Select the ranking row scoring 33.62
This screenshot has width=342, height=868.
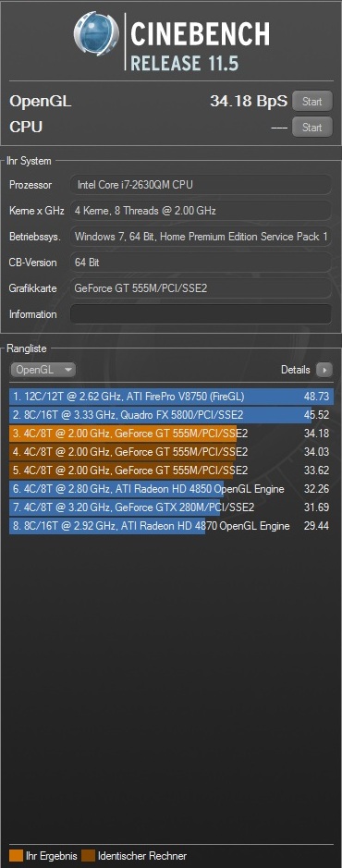171,470
